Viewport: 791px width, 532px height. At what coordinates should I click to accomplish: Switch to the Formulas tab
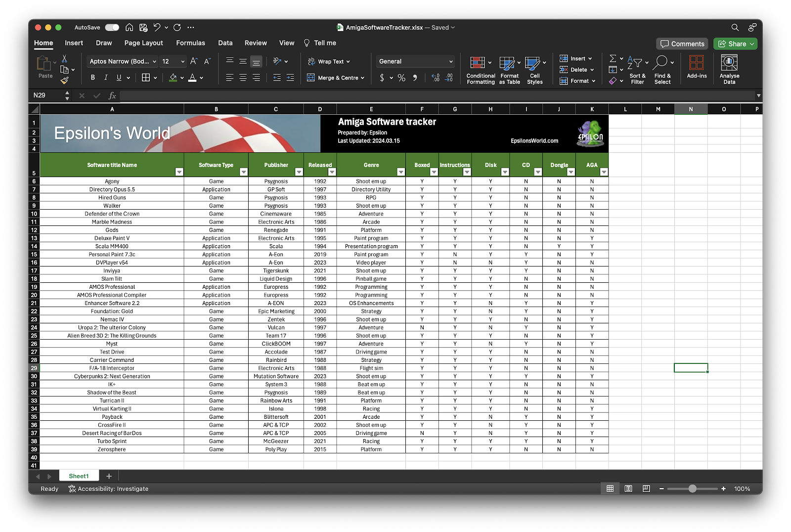[x=190, y=43]
